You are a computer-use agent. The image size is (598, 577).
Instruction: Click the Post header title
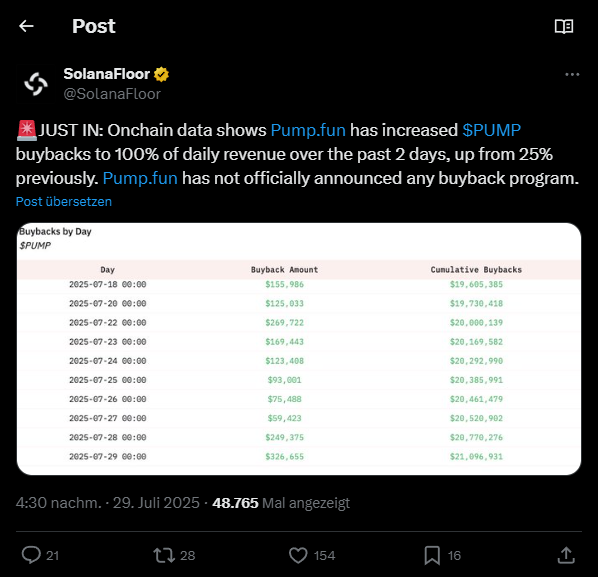(94, 26)
